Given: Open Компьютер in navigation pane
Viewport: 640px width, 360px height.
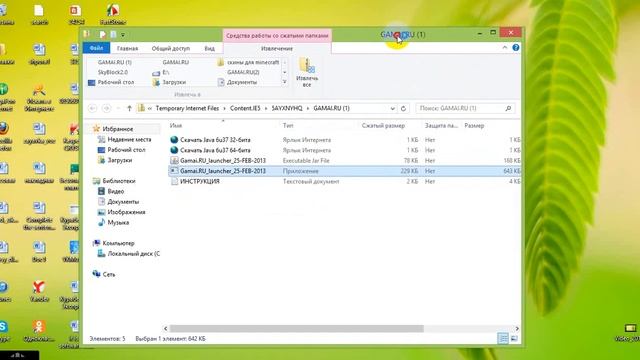Looking at the screenshot, I should coord(118,243).
